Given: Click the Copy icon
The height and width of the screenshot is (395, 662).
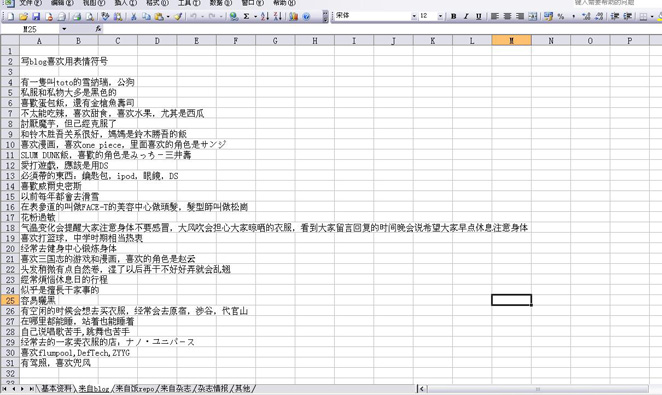Looking at the screenshot, I should point(146,17).
